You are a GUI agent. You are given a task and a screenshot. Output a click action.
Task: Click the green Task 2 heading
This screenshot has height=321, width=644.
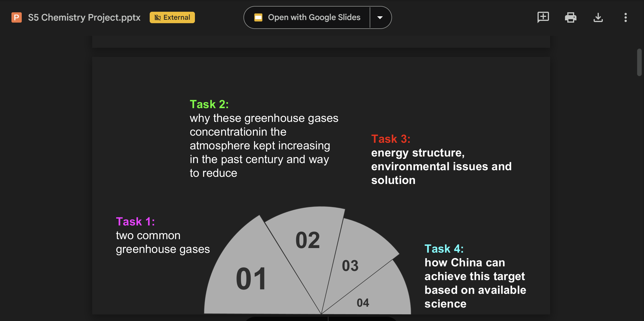pos(209,104)
